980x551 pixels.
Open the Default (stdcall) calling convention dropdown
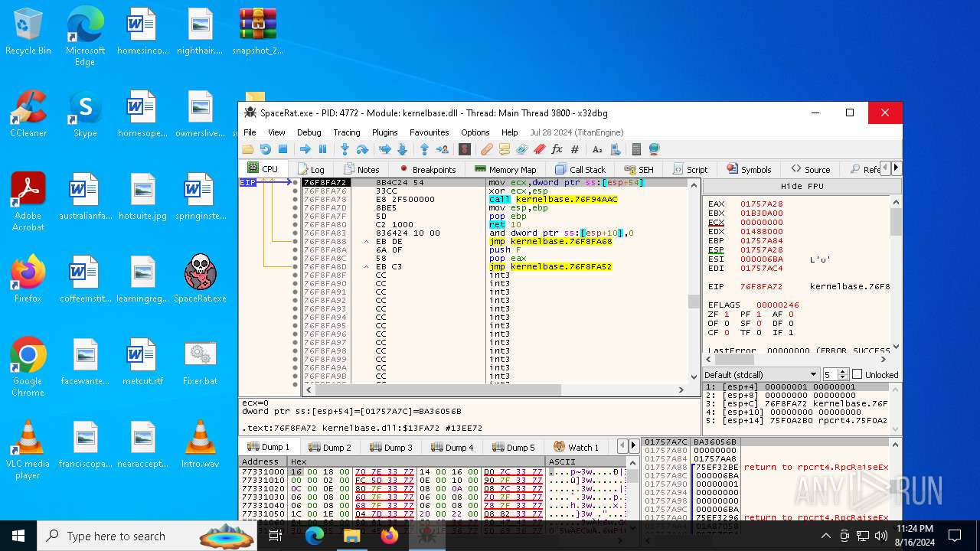[761, 374]
